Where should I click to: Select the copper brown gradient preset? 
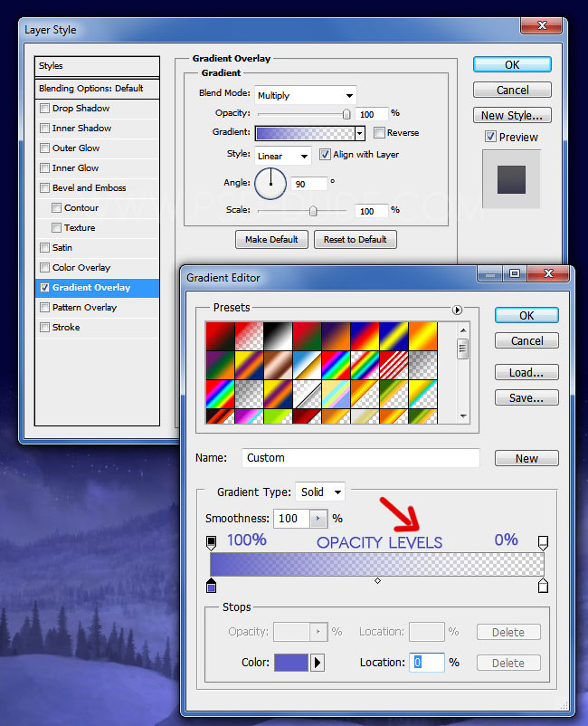[278, 365]
